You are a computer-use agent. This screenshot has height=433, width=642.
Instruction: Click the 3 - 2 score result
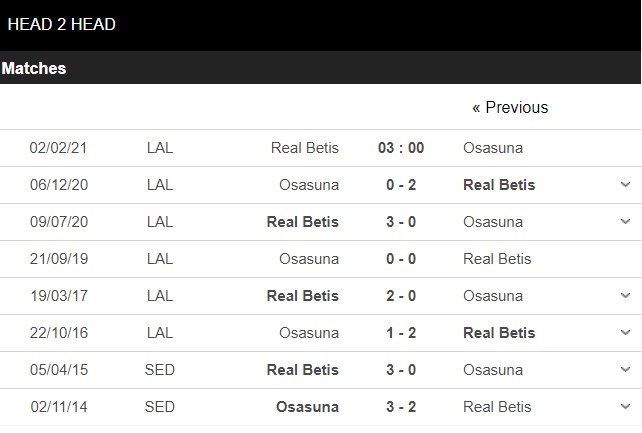[401, 407]
